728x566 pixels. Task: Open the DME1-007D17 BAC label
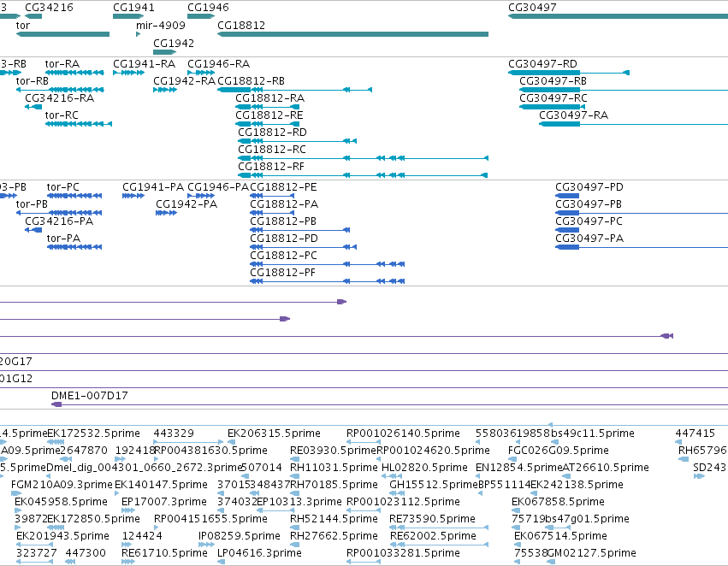pyautogui.click(x=90, y=396)
